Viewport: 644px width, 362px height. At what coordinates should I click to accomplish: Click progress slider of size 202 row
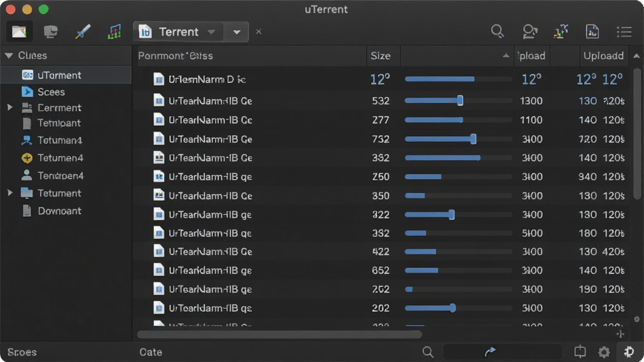453,308
